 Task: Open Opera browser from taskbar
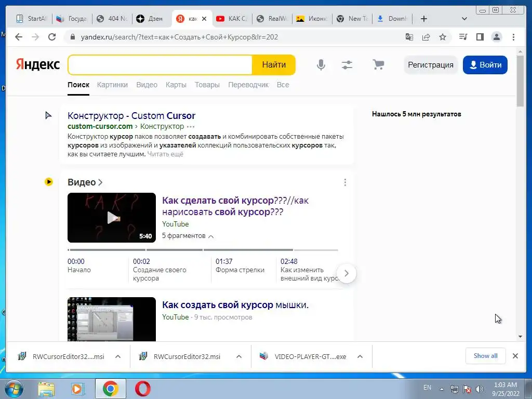tap(142, 389)
